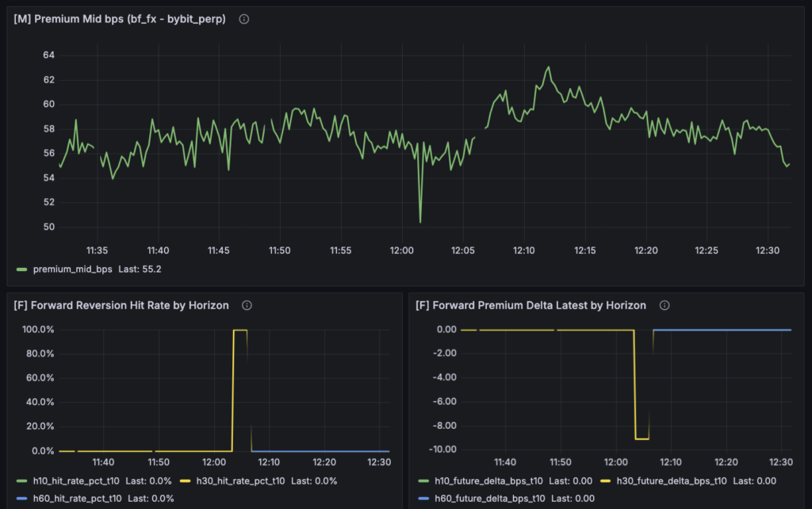Open the Premium Mid bps panel title menu
Image resolution: width=812 pixels, height=509 pixels.
pyautogui.click(x=120, y=19)
